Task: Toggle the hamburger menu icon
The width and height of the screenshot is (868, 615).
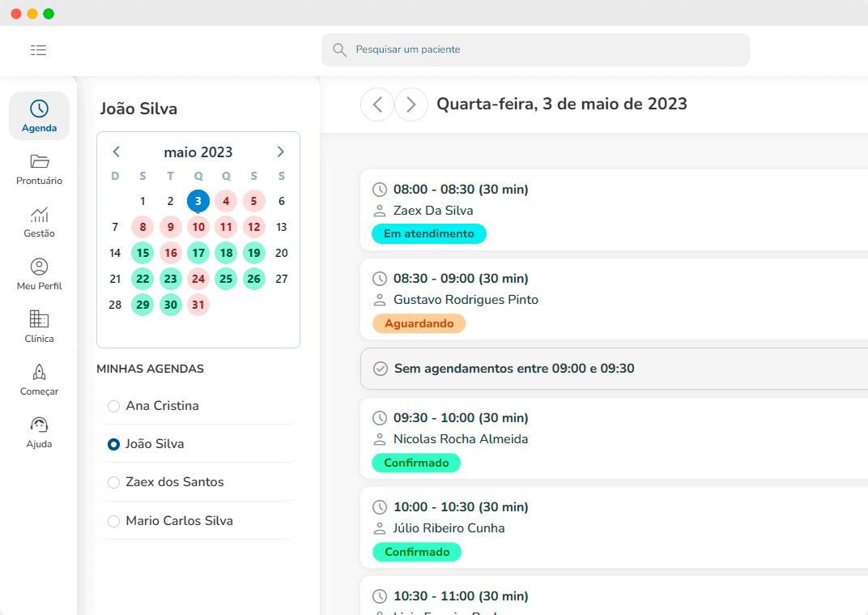Action: [x=38, y=50]
